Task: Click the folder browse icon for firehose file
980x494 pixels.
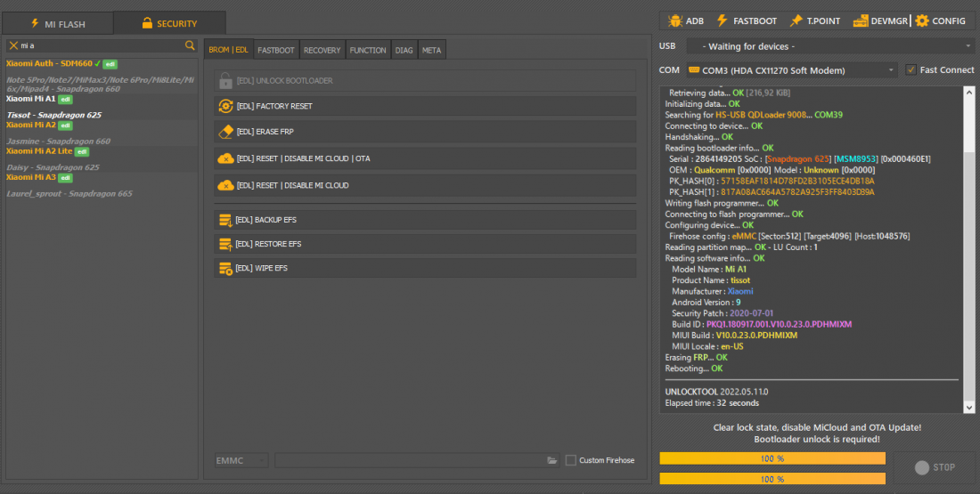Action: pyautogui.click(x=551, y=460)
